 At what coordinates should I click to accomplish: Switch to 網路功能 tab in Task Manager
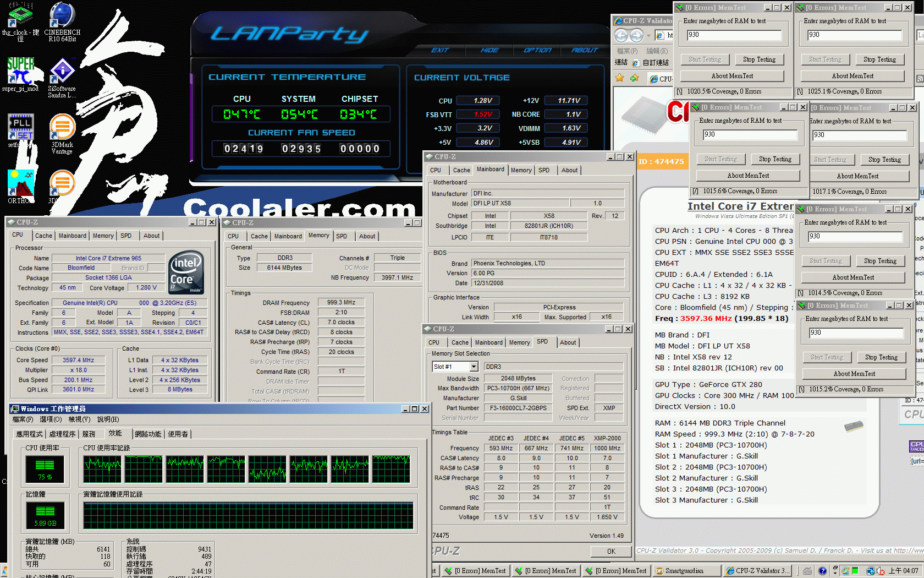point(148,434)
